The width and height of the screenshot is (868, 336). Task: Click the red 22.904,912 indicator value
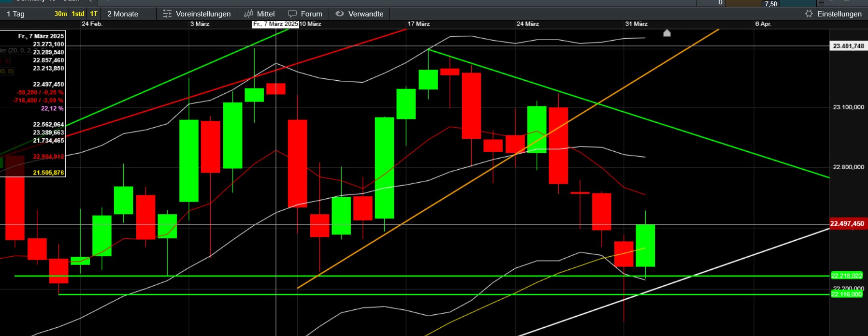point(48,157)
